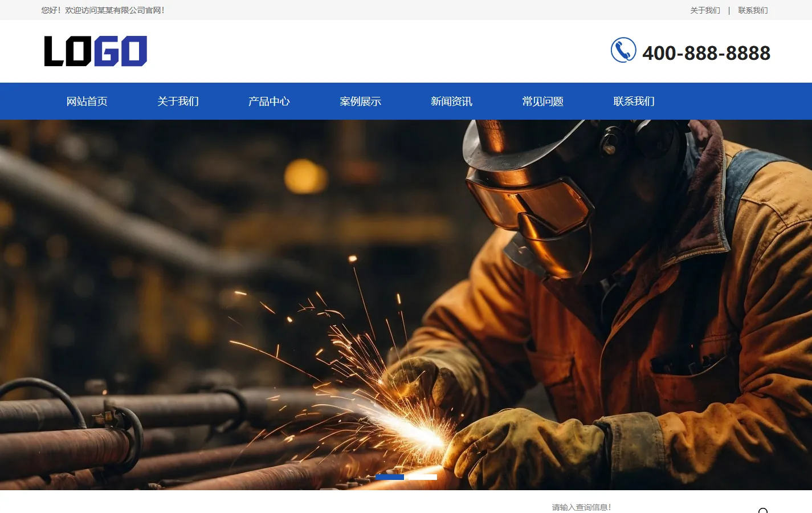Focus the 请输入查询信息 search field
This screenshot has width=812, height=513.
click(650, 507)
